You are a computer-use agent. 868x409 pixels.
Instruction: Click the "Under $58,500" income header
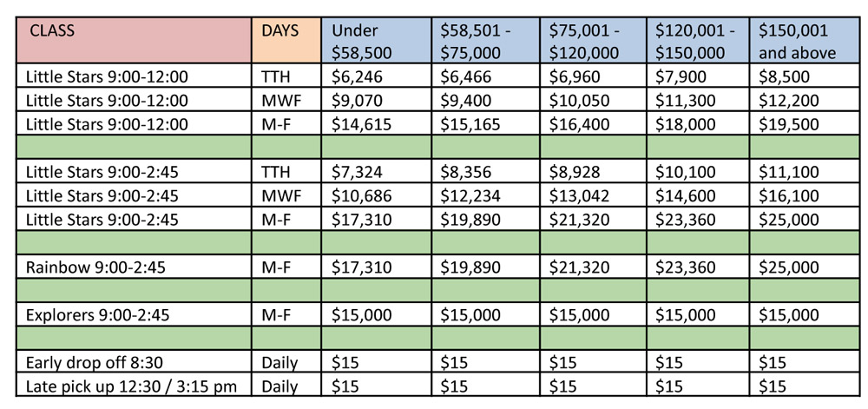tap(375, 41)
